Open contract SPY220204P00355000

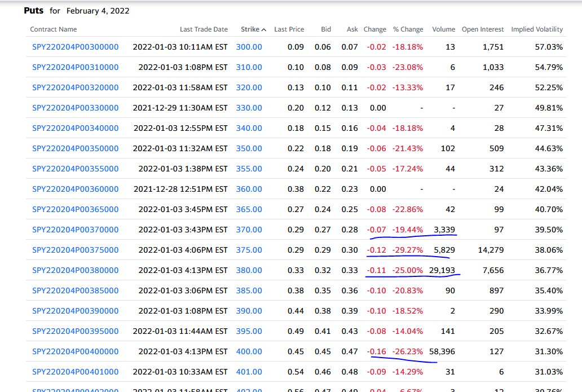[76, 169]
